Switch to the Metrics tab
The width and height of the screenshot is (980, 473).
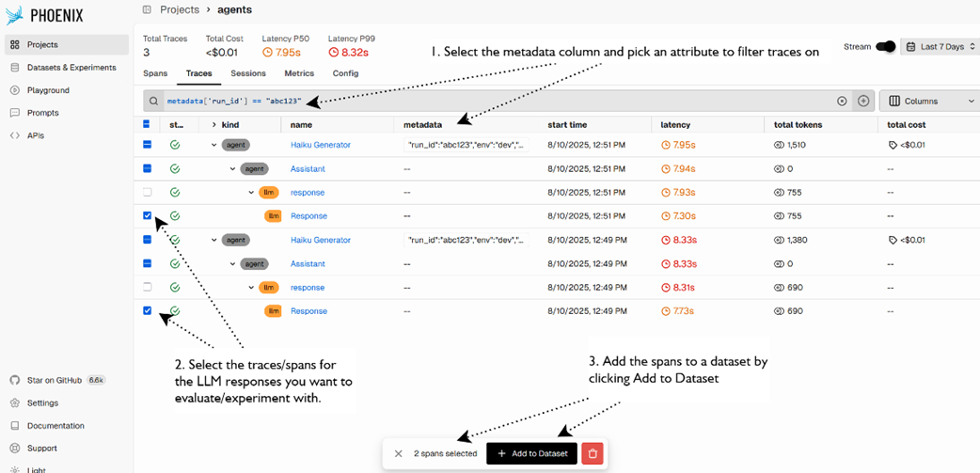(299, 73)
